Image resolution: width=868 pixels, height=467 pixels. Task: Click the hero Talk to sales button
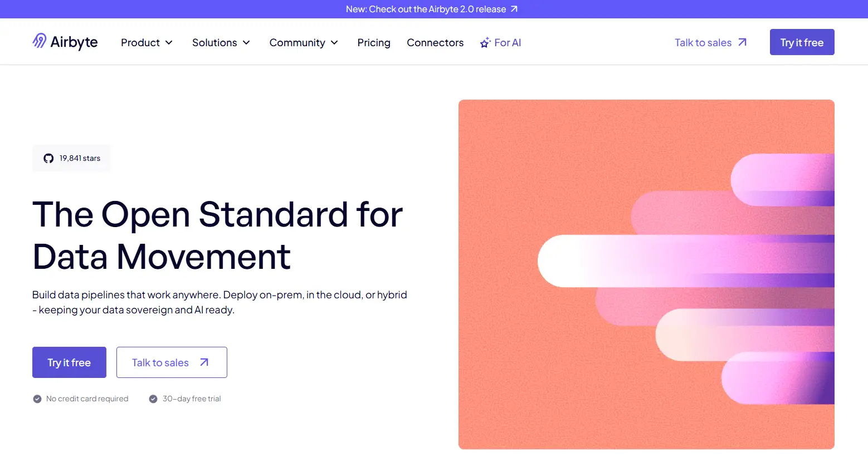tap(172, 362)
